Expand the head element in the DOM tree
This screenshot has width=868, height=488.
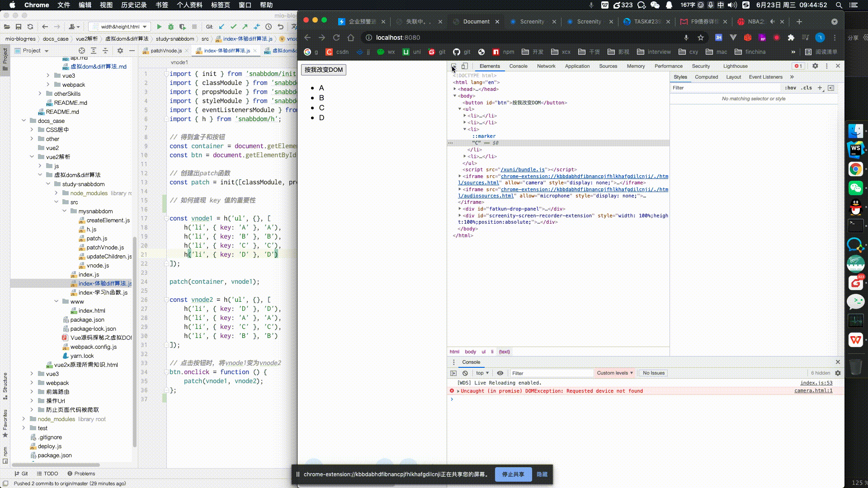point(455,89)
